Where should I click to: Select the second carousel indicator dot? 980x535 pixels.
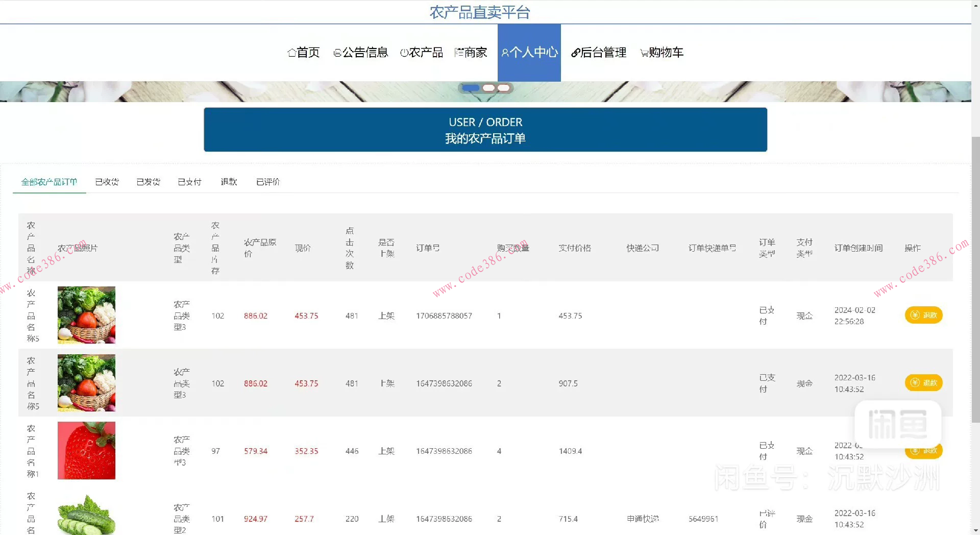[488, 88]
